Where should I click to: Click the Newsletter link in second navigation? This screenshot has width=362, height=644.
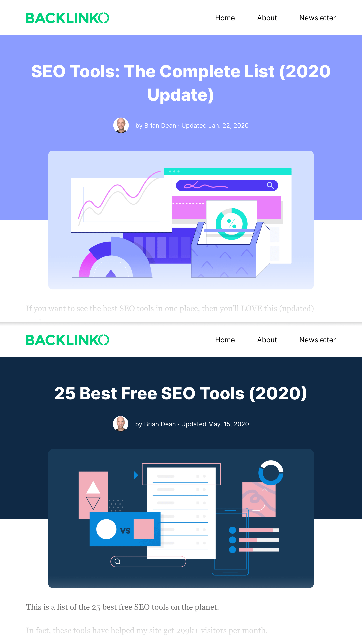coord(317,340)
